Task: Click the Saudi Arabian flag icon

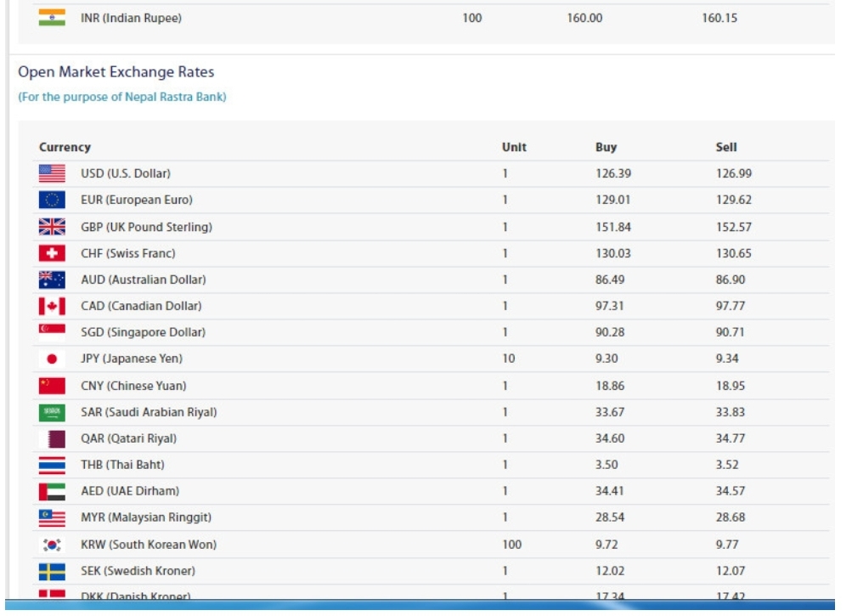Action: point(52,412)
